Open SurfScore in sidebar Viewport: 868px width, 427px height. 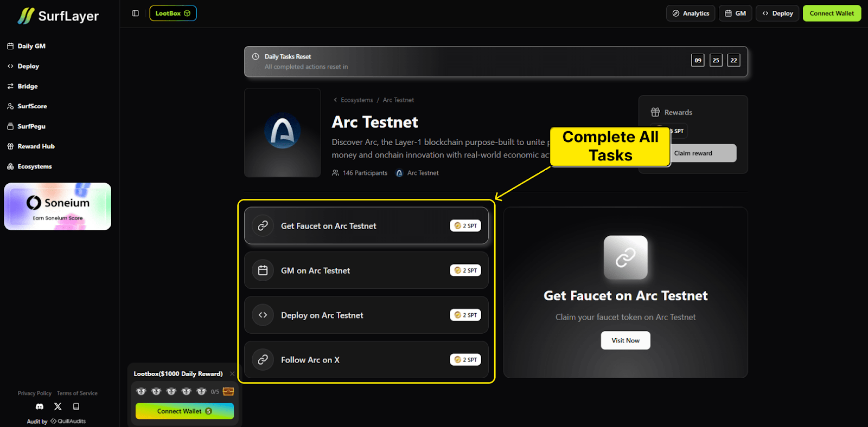tap(27, 106)
